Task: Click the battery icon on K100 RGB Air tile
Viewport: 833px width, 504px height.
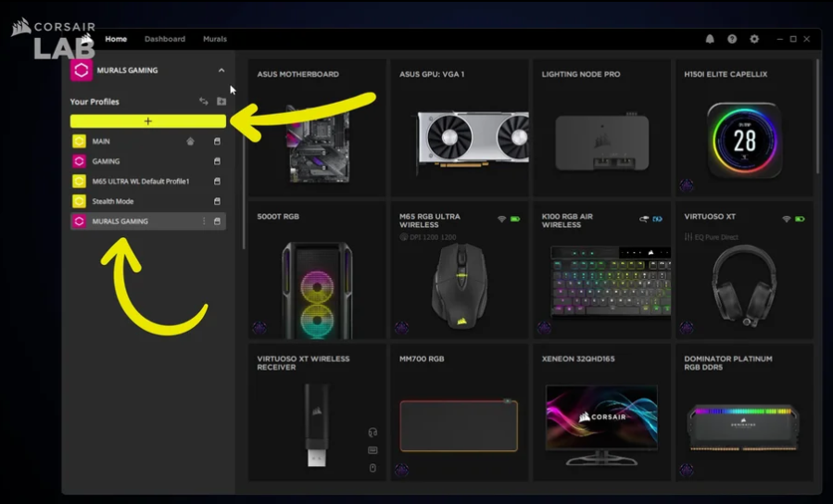Action: pos(657,219)
